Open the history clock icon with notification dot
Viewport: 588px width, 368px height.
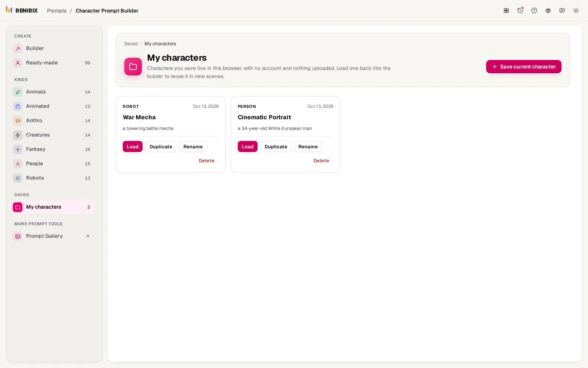[x=520, y=11]
